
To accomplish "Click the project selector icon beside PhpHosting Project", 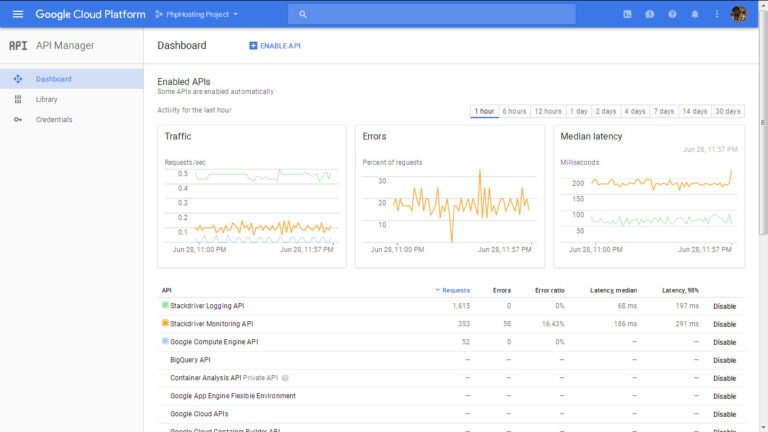I will (x=159, y=14).
